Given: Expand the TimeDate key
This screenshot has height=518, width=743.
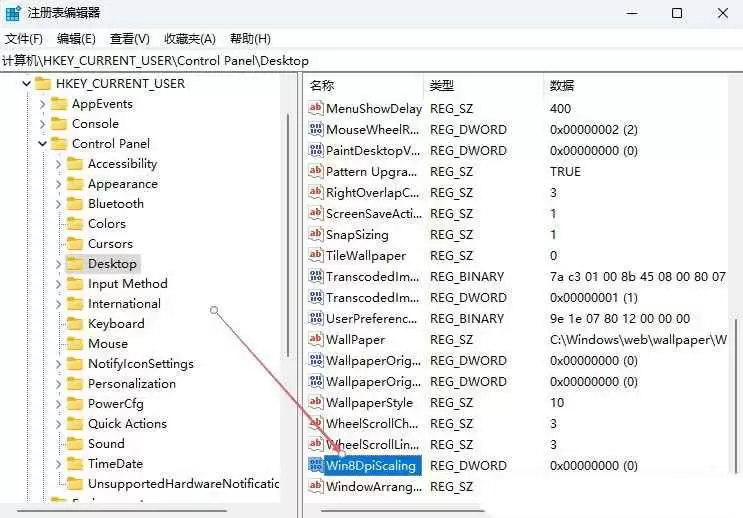Looking at the screenshot, I should coord(58,464).
